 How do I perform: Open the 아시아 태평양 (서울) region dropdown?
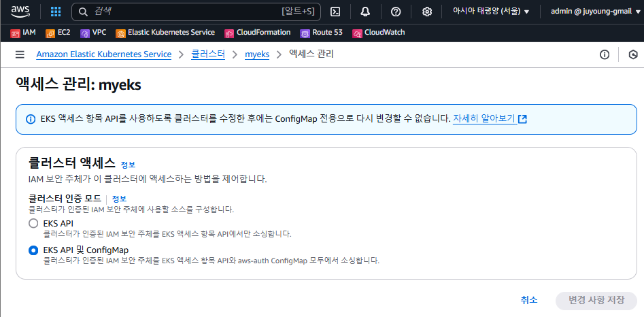coord(491,12)
